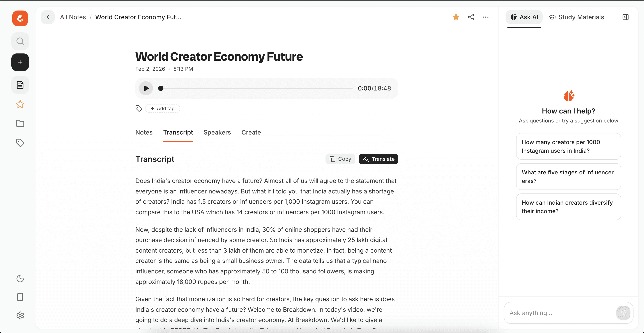Open the tags panel from sidebar
This screenshot has width=644, height=333.
[20, 142]
